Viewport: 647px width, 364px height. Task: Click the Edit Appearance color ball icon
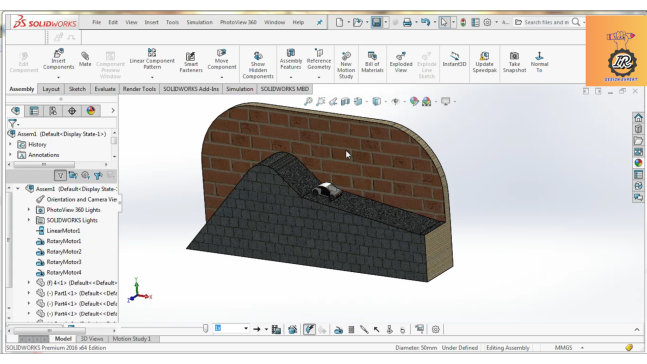click(414, 102)
